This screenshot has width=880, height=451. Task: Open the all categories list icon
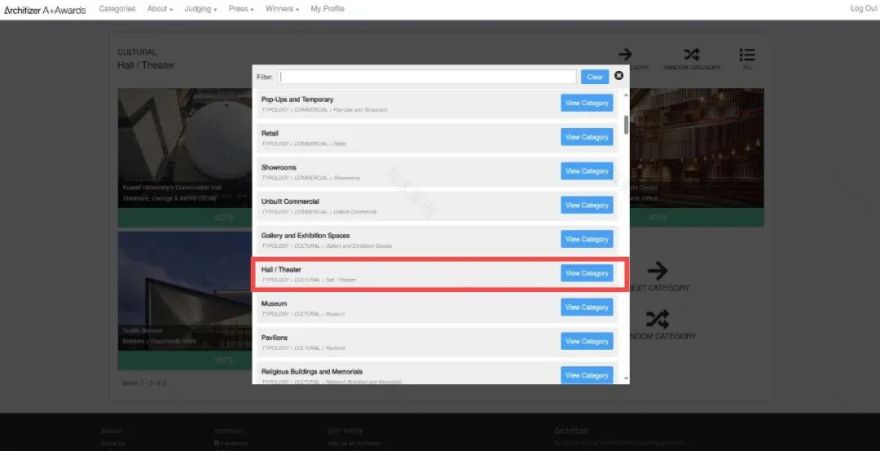(747, 54)
